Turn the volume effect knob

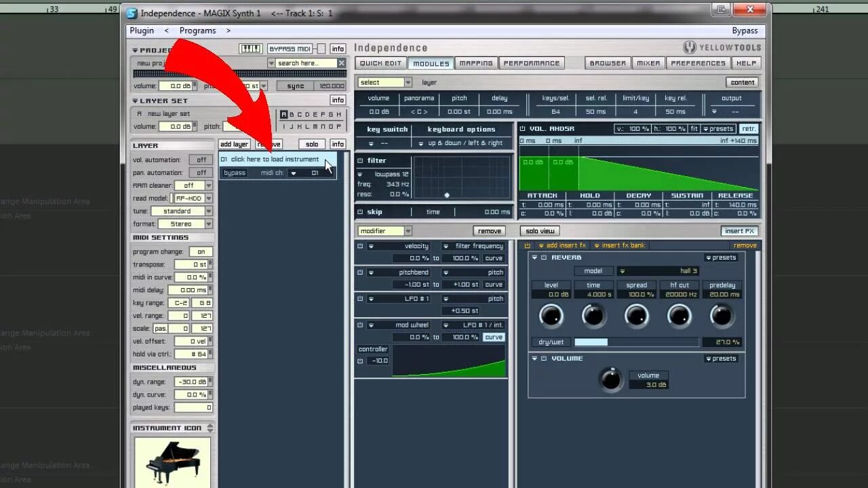pos(611,380)
